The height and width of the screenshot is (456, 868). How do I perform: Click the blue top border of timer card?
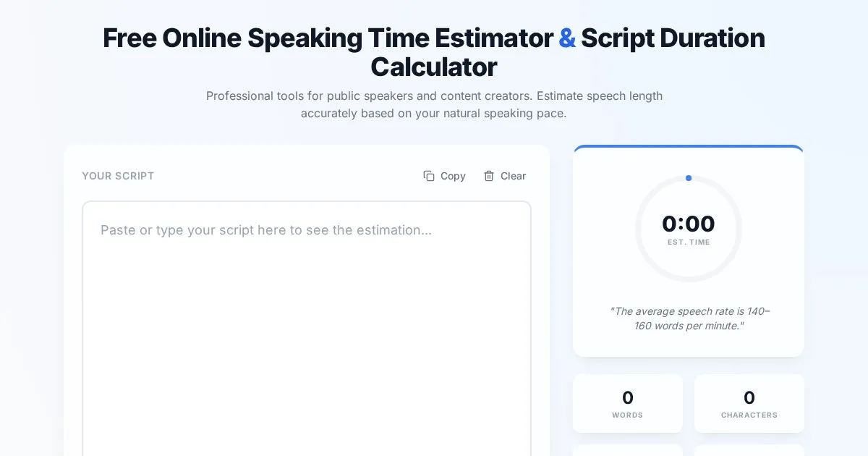[x=689, y=147]
